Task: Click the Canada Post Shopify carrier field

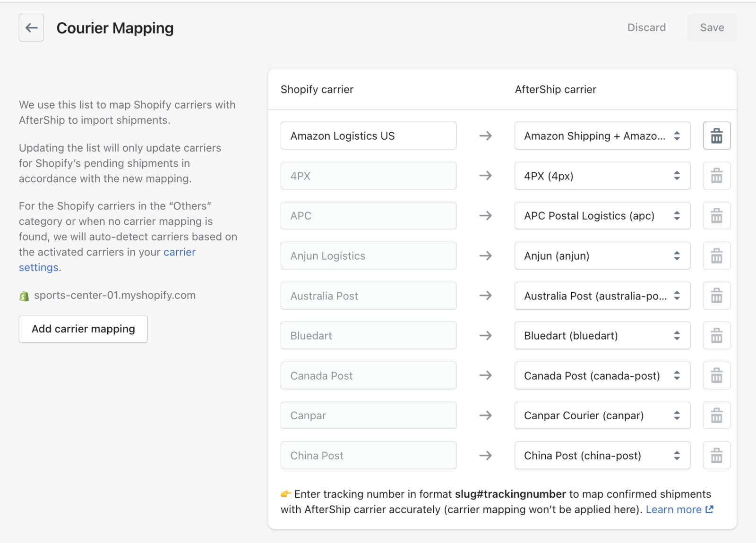Action: coord(368,376)
